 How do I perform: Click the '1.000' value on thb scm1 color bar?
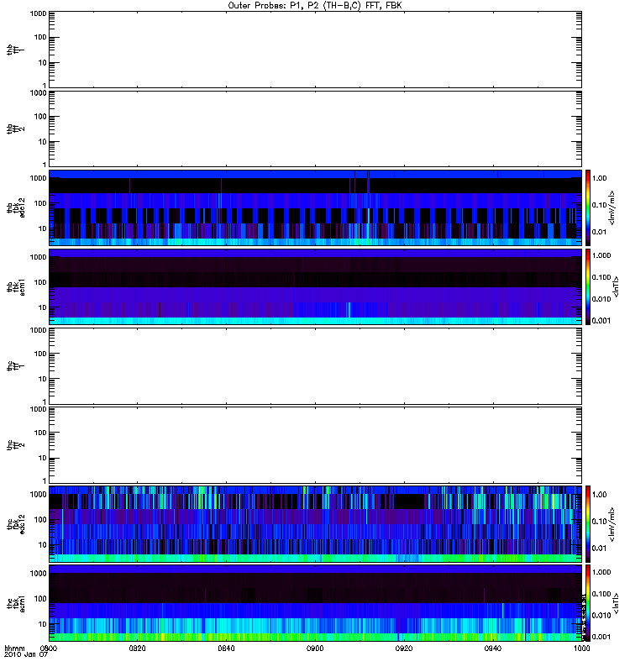click(x=601, y=255)
